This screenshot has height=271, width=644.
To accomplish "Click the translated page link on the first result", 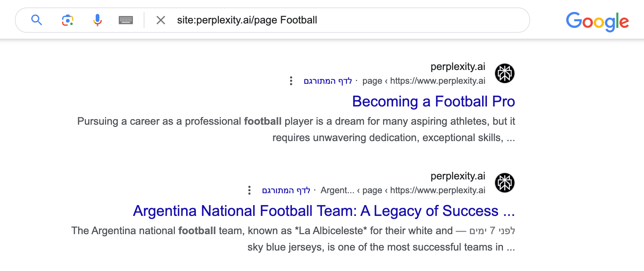I will (328, 81).
